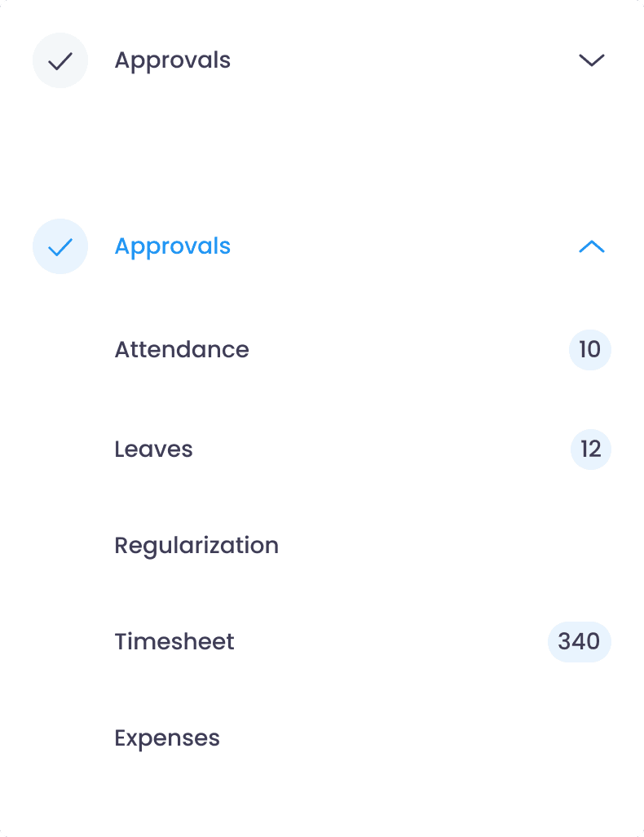Open the Leaves count badge showing 12

591,449
